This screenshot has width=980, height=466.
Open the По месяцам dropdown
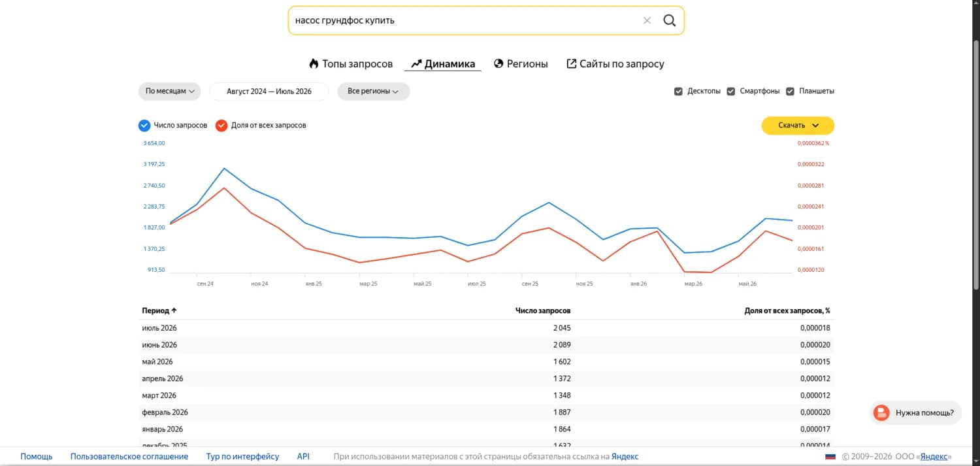pyautogui.click(x=169, y=92)
